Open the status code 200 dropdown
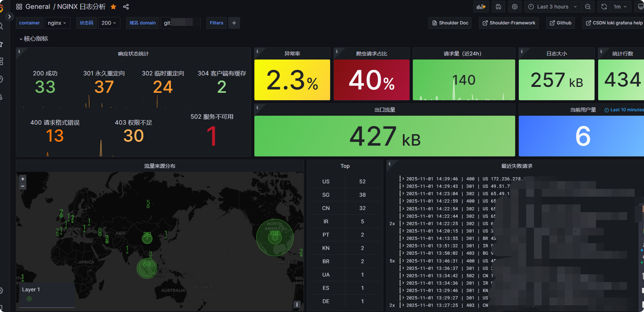This screenshot has height=312, width=644. pos(109,23)
